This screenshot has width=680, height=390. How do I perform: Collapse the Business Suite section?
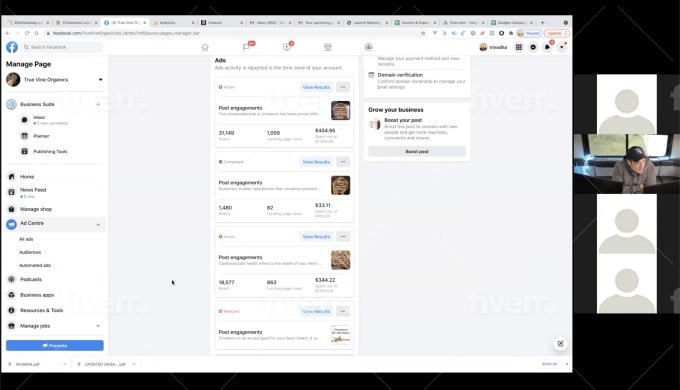click(98, 104)
